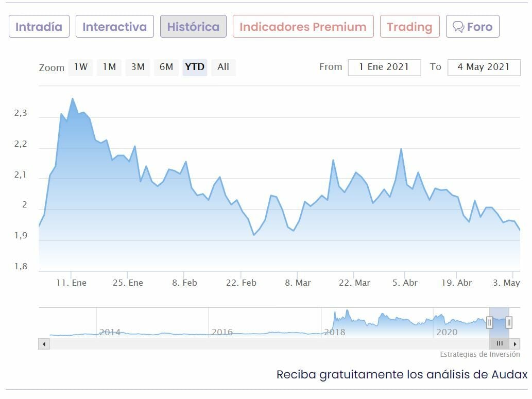The image size is (532, 399).
Task: Activate the YTD zoom option
Action: [x=195, y=67]
